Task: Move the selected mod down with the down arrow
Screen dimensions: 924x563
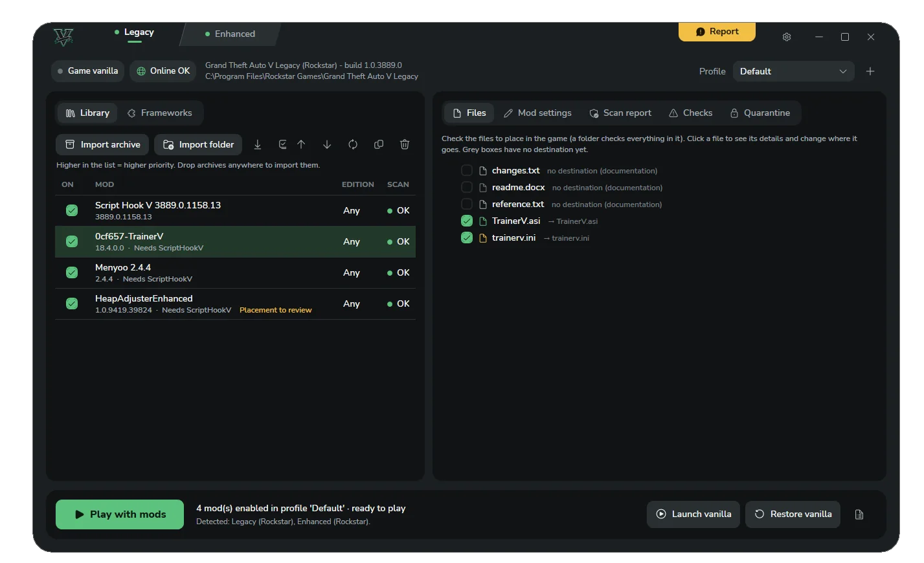Action: pos(327,144)
